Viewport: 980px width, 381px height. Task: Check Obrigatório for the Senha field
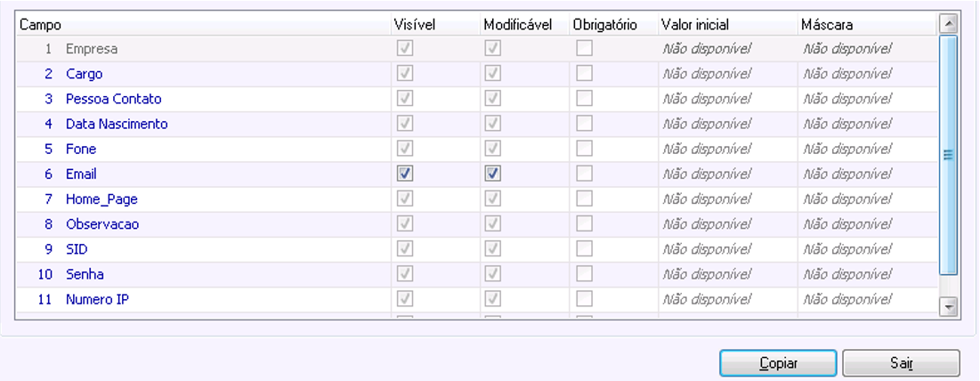pos(584,274)
